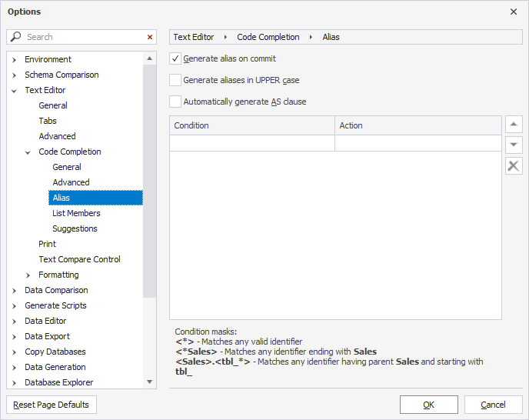The image size is (529, 420).
Task: Open breadcrumb arrow after Code Completion
Action: pos(311,37)
